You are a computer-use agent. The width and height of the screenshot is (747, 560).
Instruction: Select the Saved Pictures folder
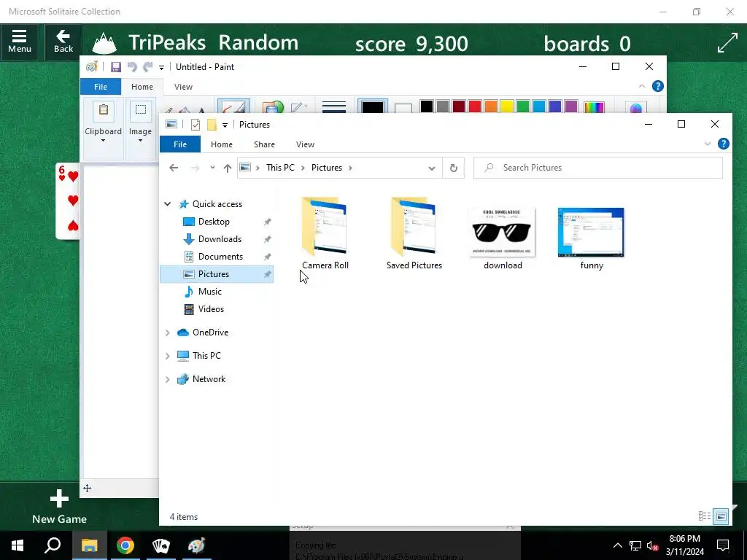(414, 233)
